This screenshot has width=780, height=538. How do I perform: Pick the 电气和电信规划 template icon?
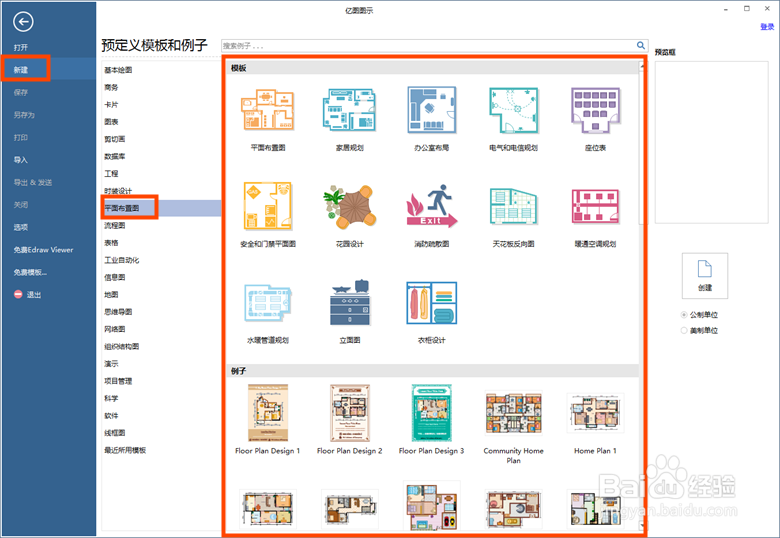click(513, 110)
